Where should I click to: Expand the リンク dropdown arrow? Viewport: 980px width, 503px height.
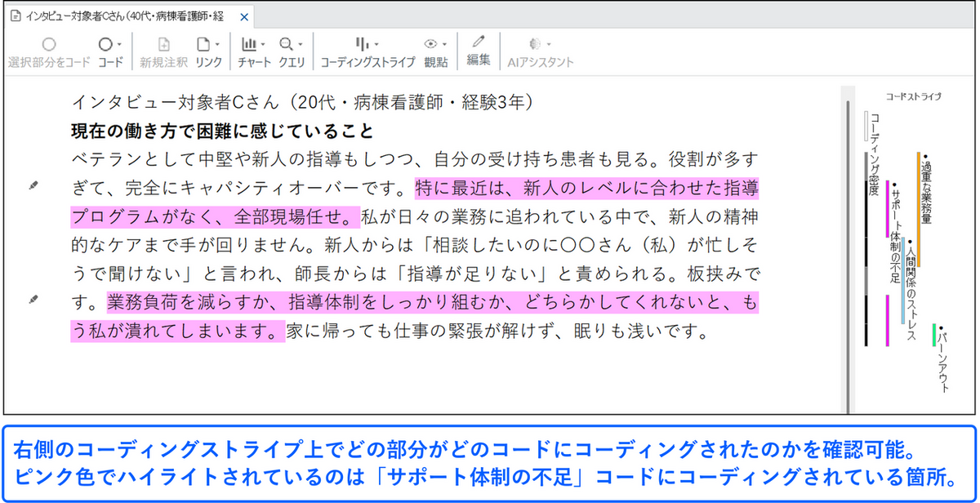click(x=217, y=44)
